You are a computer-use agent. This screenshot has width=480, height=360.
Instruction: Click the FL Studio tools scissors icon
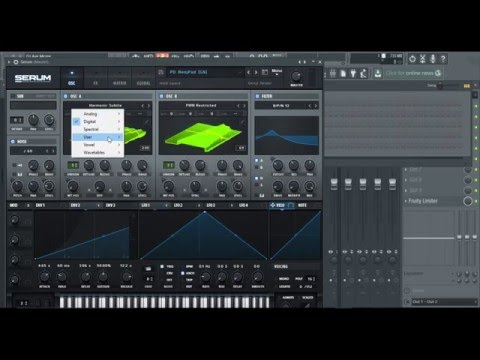422,59
